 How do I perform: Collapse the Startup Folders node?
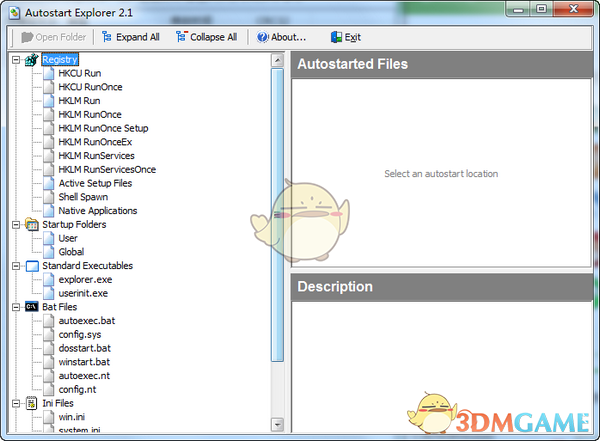pyautogui.click(x=16, y=225)
